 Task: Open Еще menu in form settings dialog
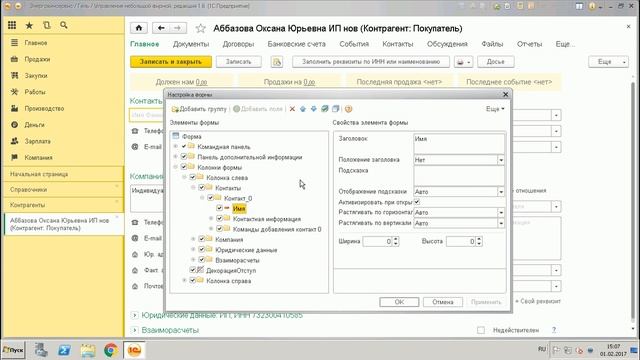495,109
